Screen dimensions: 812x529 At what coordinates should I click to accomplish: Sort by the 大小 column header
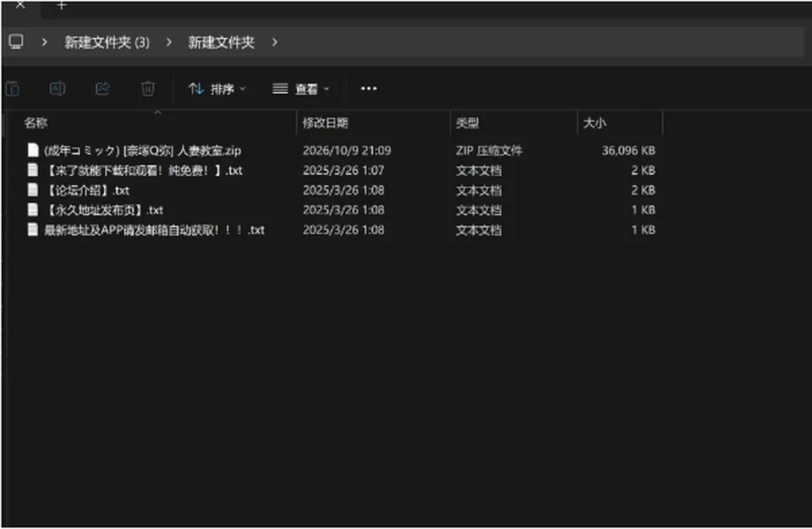click(x=595, y=123)
